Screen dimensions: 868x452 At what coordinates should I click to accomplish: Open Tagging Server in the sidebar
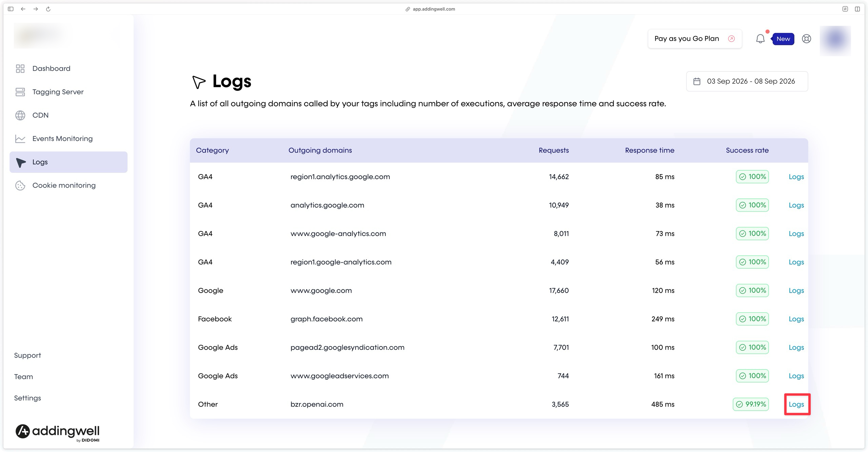tap(68, 92)
